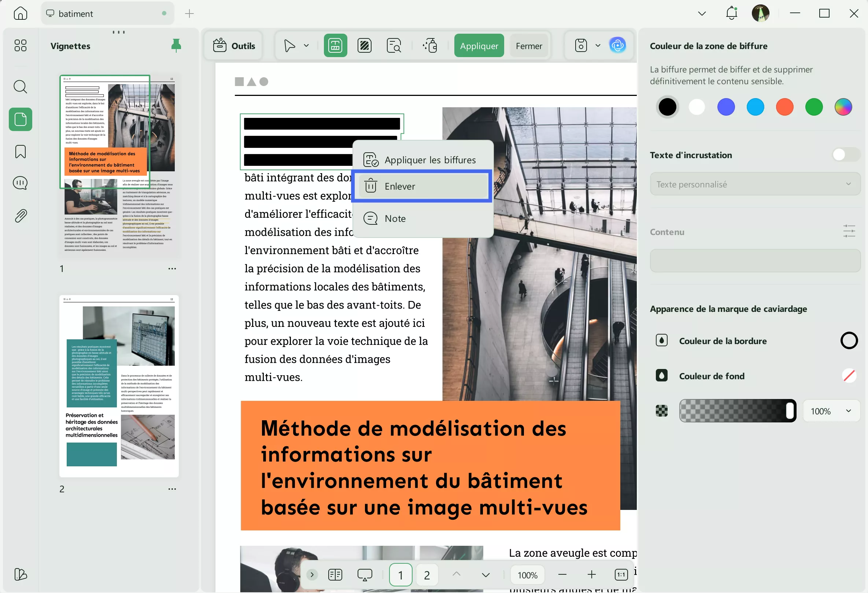Image resolution: width=868 pixels, height=593 pixels.
Task: Pick the blue redaction color
Action: tap(726, 107)
